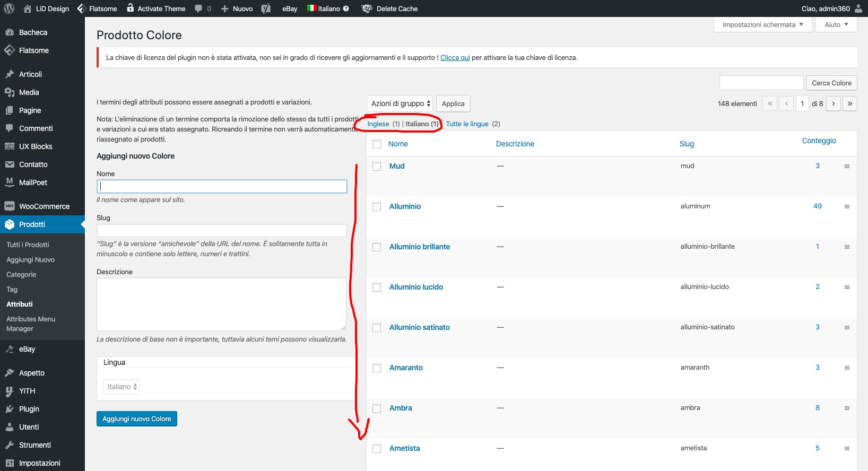Click the Tutte le lingue filter link
Viewport: 868px width, 471px height.
click(467, 124)
